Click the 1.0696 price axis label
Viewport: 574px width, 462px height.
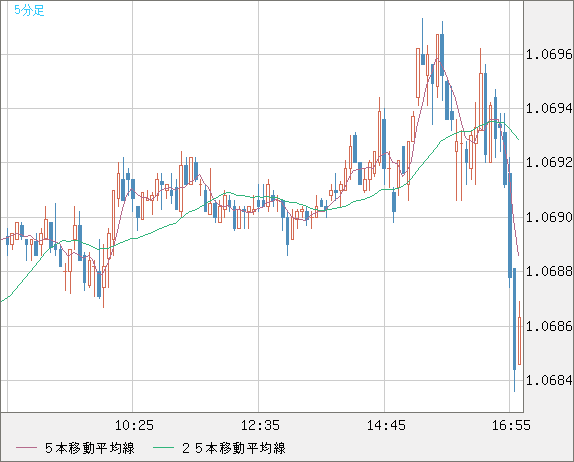pyautogui.click(x=549, y=55)
